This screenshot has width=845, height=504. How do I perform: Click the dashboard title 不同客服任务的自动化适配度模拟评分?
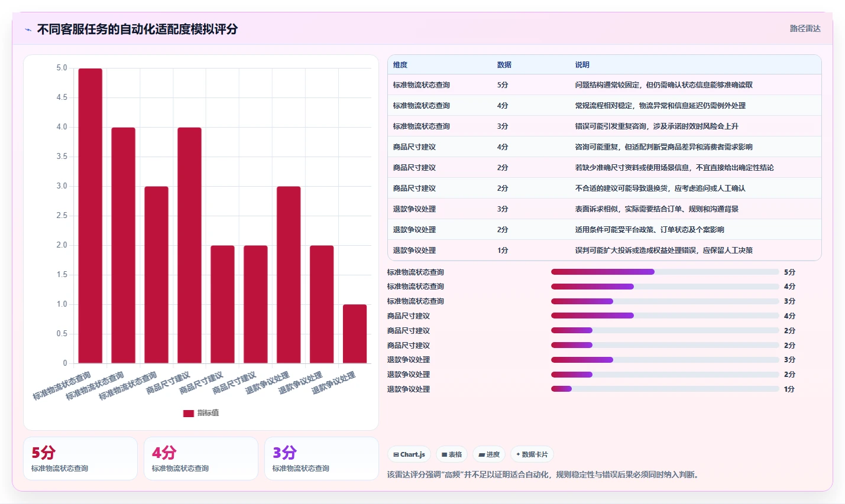(x=137, y=30)
